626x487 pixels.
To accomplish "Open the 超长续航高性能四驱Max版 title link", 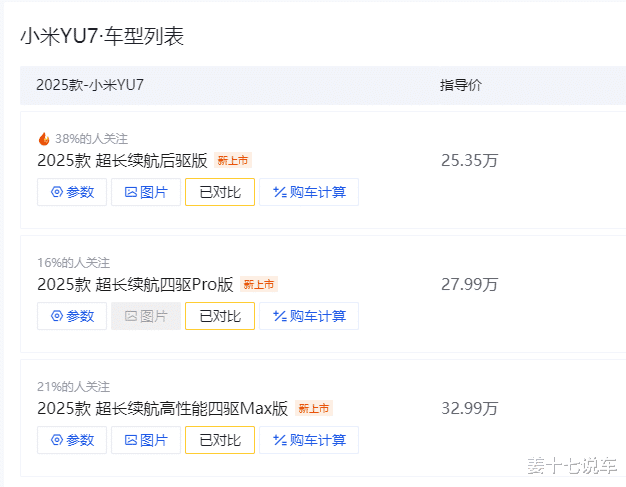I will pyautogui.click(x=162, y=408).
